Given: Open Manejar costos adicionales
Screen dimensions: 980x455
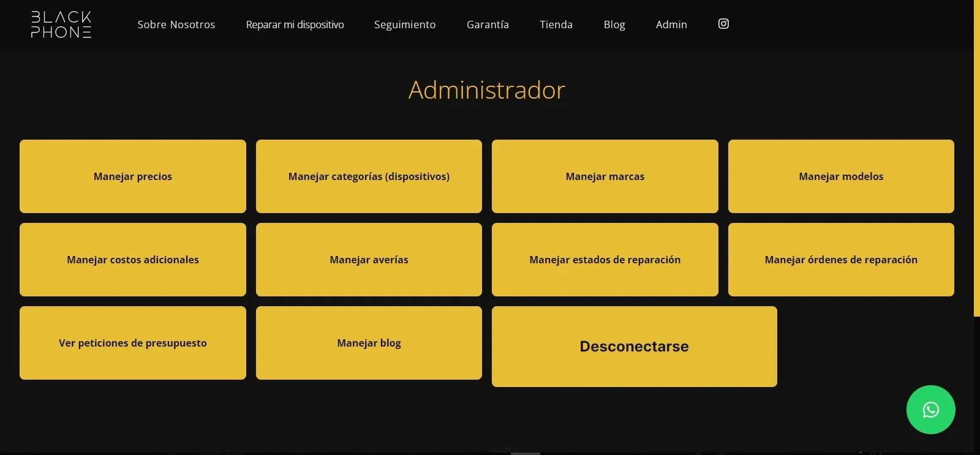Looking at the screenshot, I should (x=133, y=260).
